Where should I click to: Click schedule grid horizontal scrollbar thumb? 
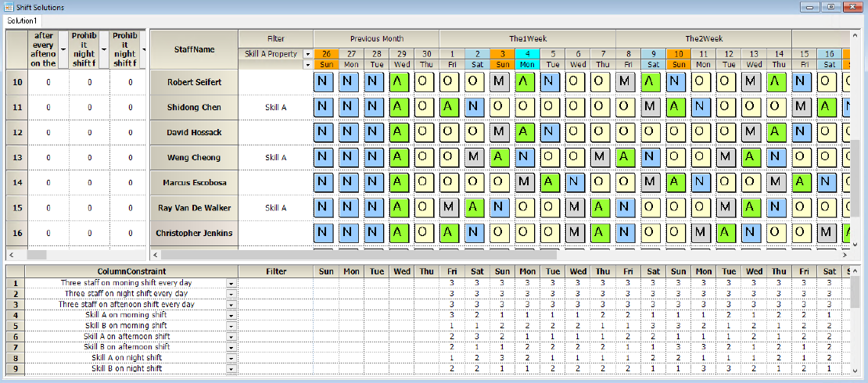[359, 255]
